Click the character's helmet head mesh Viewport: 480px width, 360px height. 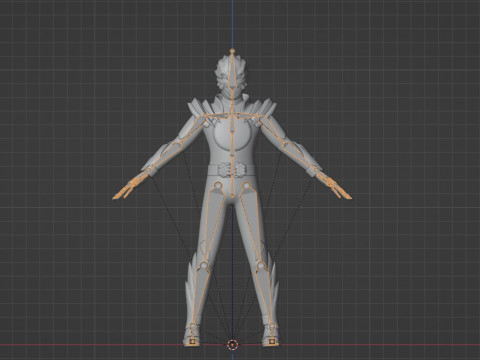click(x=232, y=76)
